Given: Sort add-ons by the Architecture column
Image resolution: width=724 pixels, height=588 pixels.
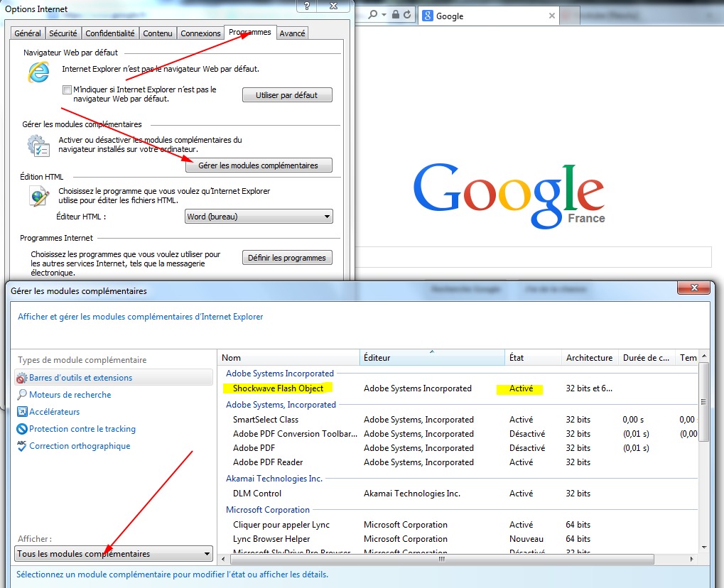Looking at the screenshot, I should click(x=590, y=358).
